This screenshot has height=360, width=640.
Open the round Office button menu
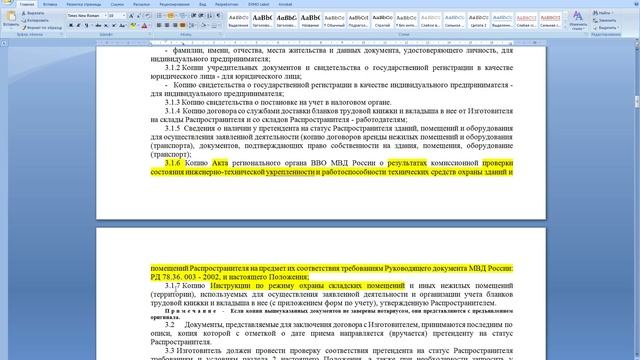(7, 2)
